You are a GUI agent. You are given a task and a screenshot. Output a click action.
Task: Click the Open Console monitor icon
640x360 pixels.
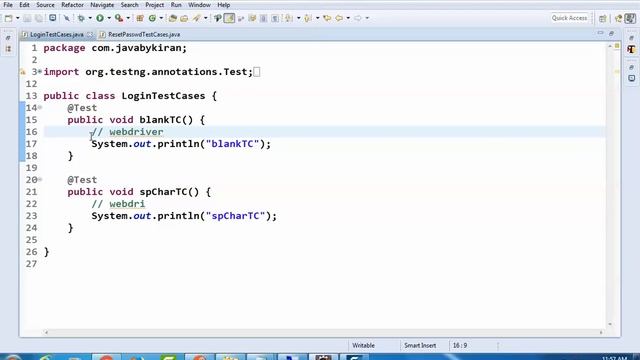pos(53,18)
